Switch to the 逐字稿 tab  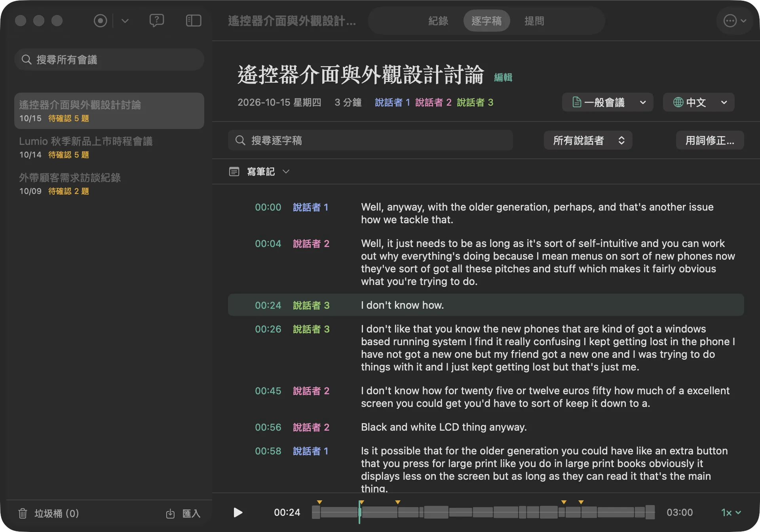[486, 21]
